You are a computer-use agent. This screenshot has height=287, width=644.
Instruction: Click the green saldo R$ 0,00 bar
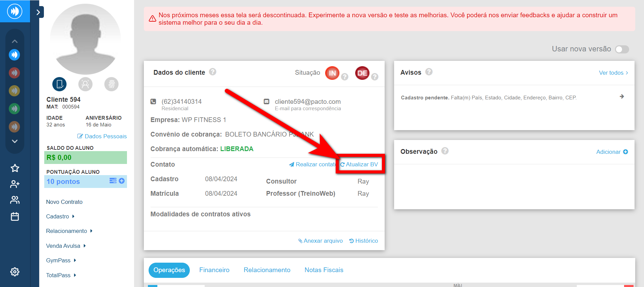[85, 158]
